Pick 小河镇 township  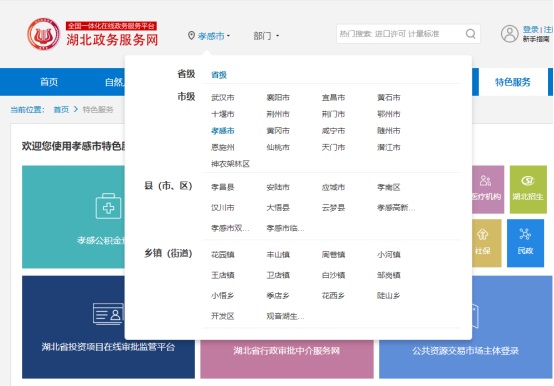click(389, 255)
